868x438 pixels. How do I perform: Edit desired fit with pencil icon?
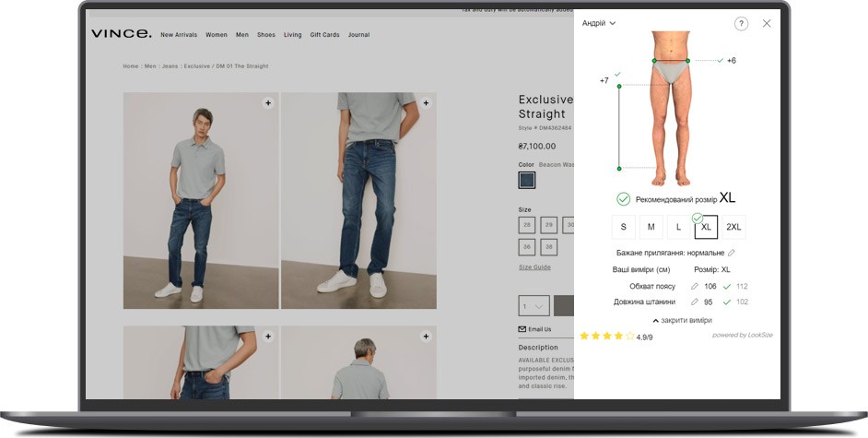[x=732, y=253]
